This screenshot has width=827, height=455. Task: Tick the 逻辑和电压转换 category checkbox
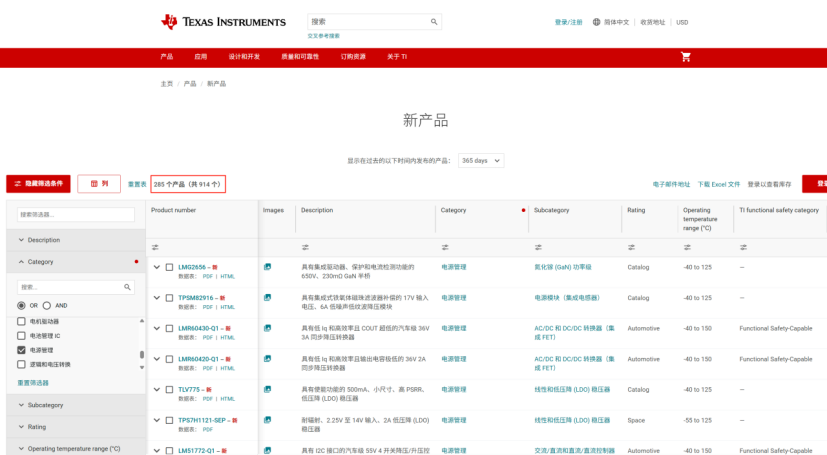pyautogui.click(x=21, y=364)
